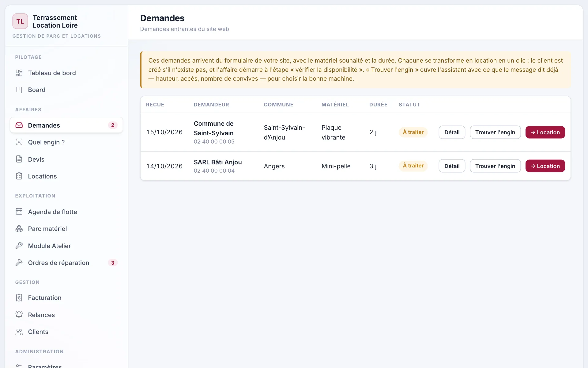Click phone number 02 40 00 00 05

coord(214,142)
